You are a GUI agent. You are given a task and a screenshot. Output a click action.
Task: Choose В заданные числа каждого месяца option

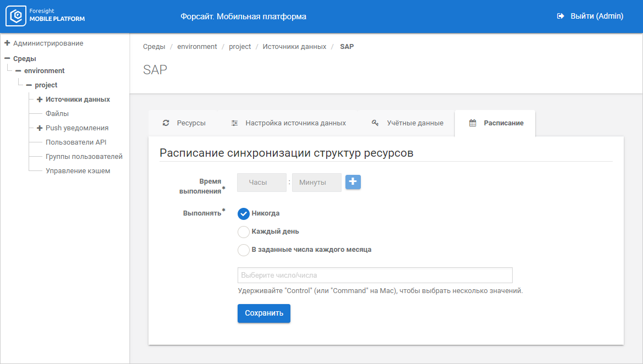point(244,250)
